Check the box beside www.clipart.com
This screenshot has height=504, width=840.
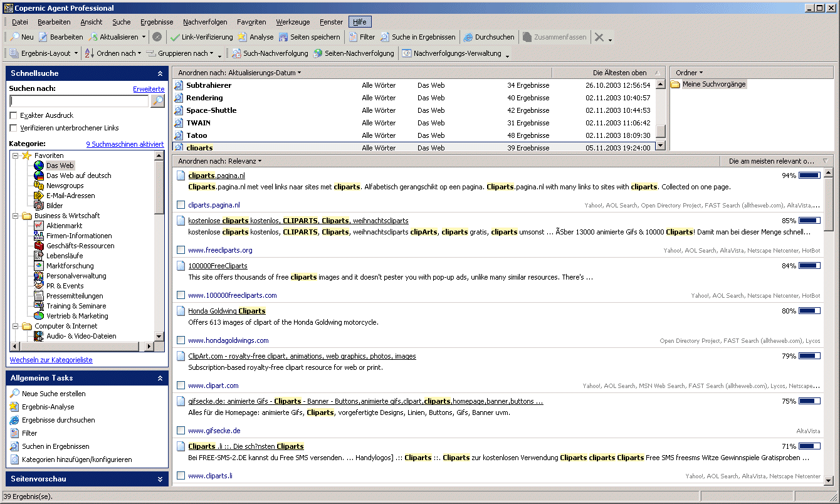(x=181, y=386)
